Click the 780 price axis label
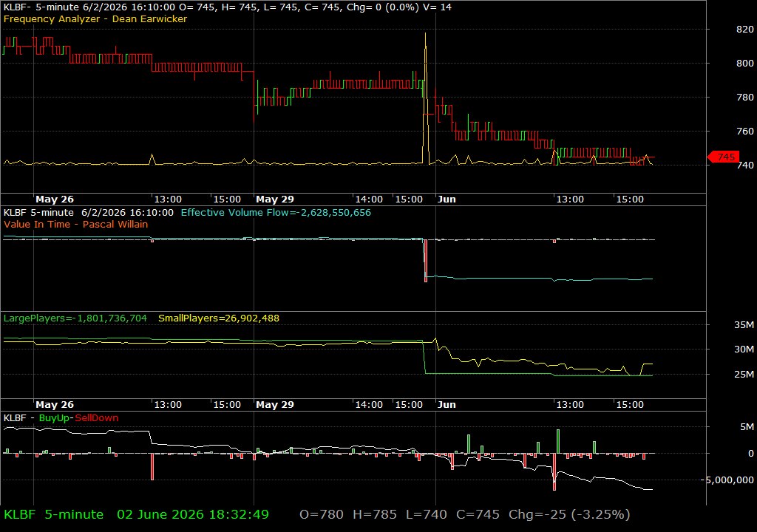 point(745,98)
